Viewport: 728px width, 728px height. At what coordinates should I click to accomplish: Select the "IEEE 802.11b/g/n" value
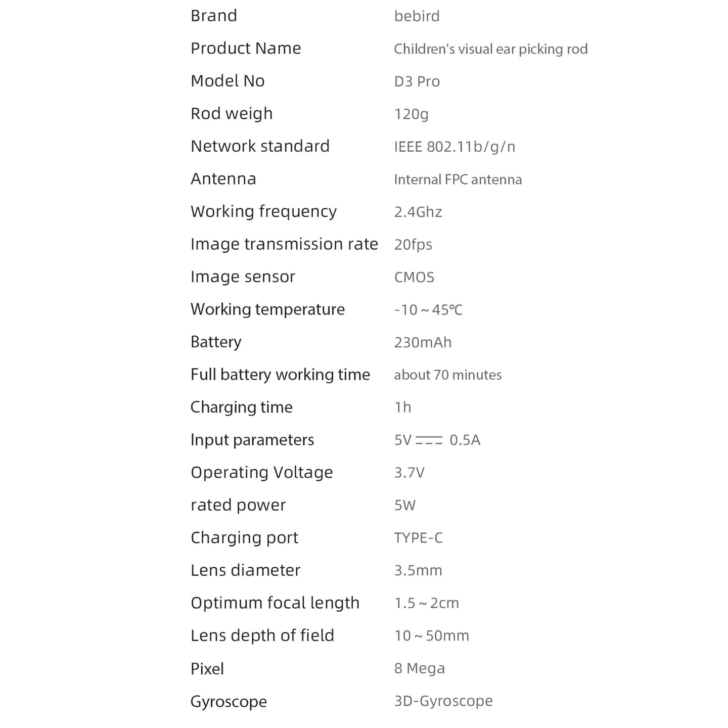(x=454, y=147)
